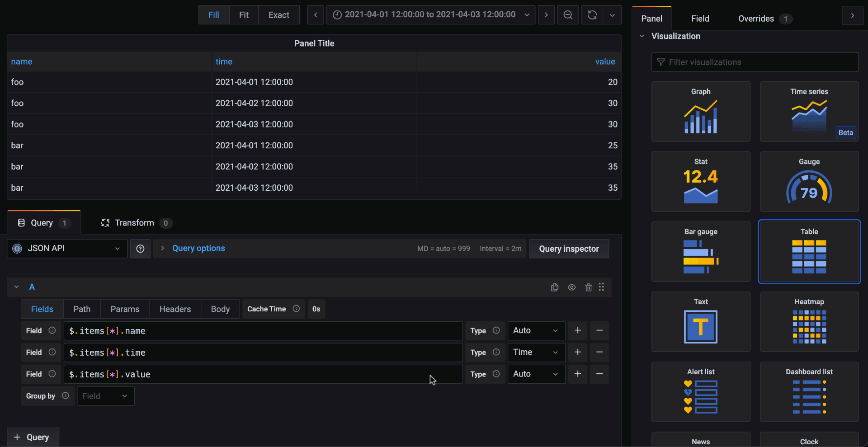The image size is (868, 447).
Task: Open datasource help via the question mark icon
Action: (140, 249)
